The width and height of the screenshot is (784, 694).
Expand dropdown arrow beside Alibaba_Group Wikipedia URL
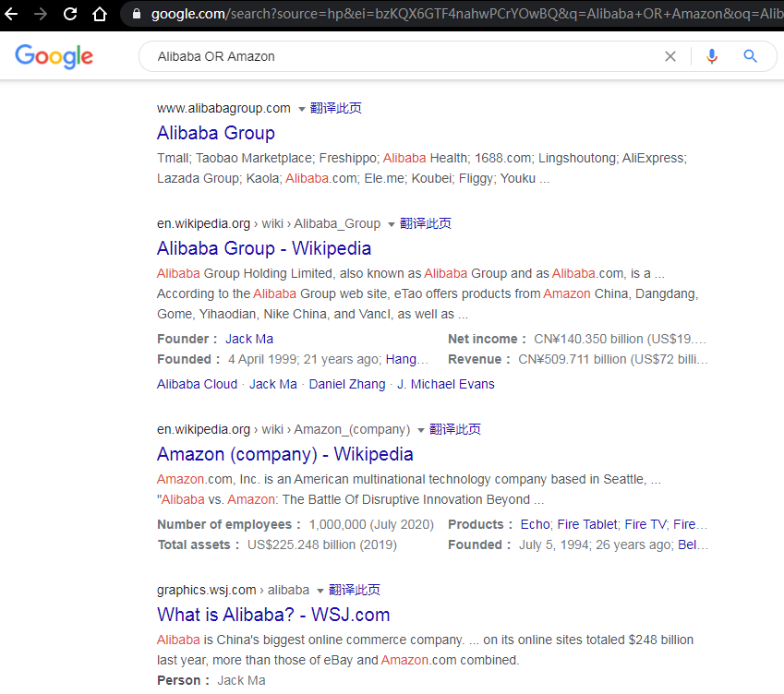[x=391, y=224]
